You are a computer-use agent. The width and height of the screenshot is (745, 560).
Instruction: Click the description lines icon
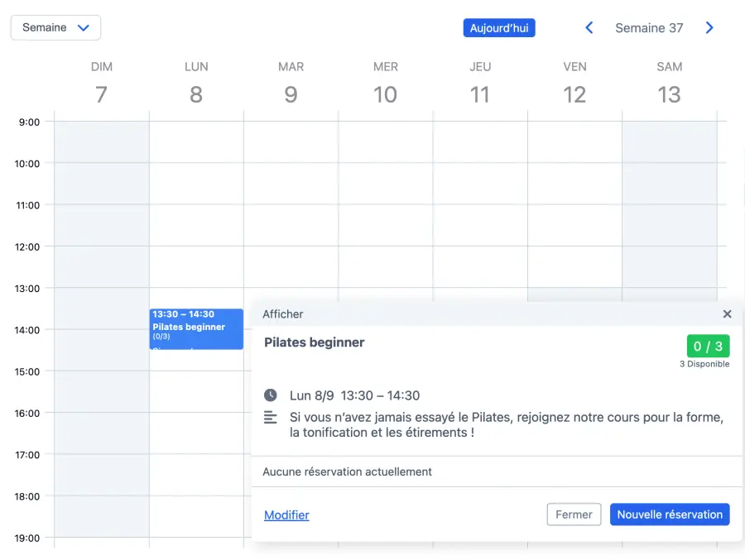(271, 418)
